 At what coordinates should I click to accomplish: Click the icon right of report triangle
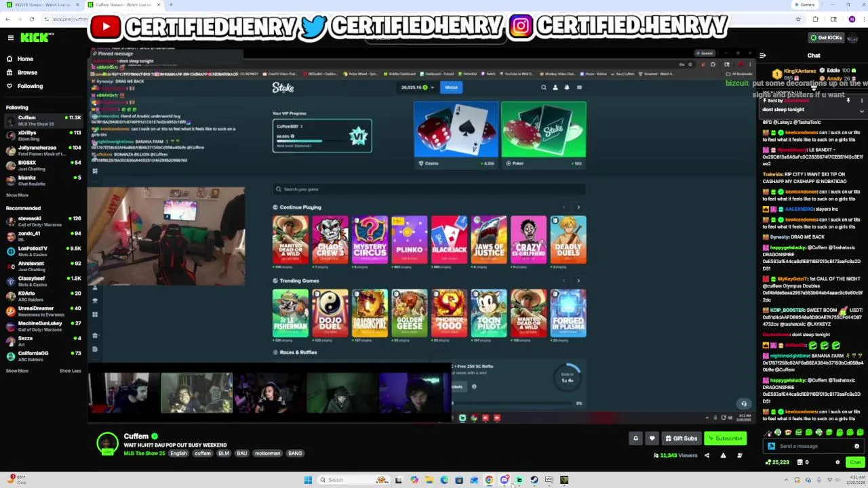(739, 455)
